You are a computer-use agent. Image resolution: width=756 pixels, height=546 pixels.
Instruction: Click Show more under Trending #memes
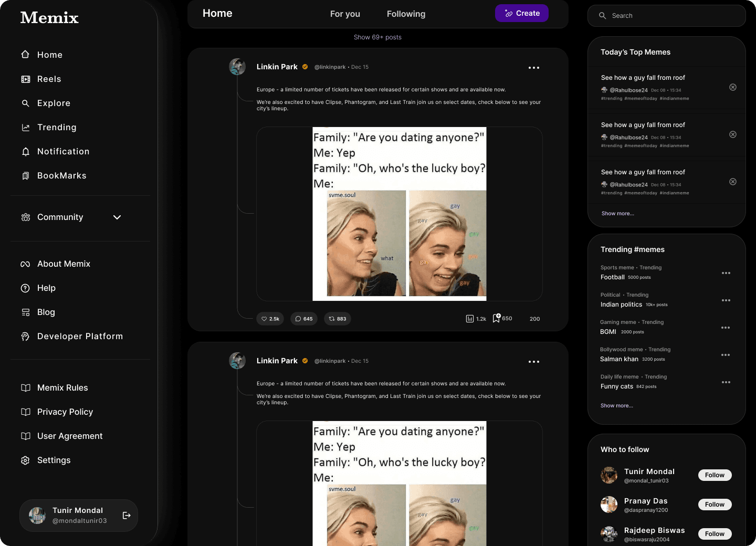click(x=617, y=406)
